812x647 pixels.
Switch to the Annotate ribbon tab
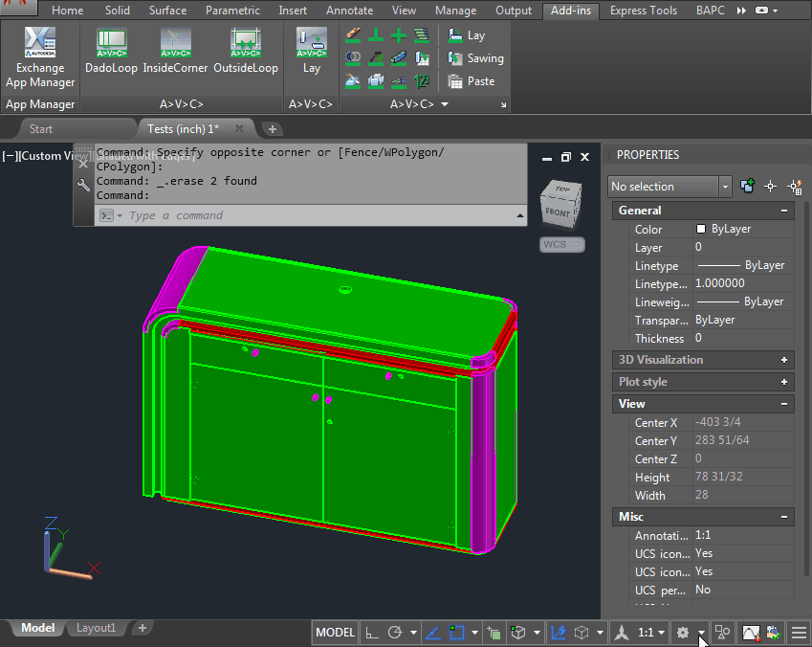click(349, 11)
